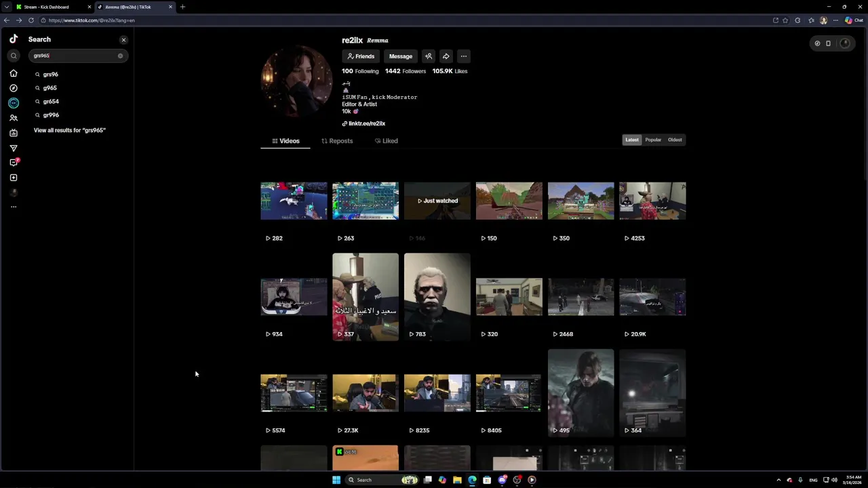Switch to the Videos tab
The height and width of the screenshot is (488, 868).
[x=285, y=141]
